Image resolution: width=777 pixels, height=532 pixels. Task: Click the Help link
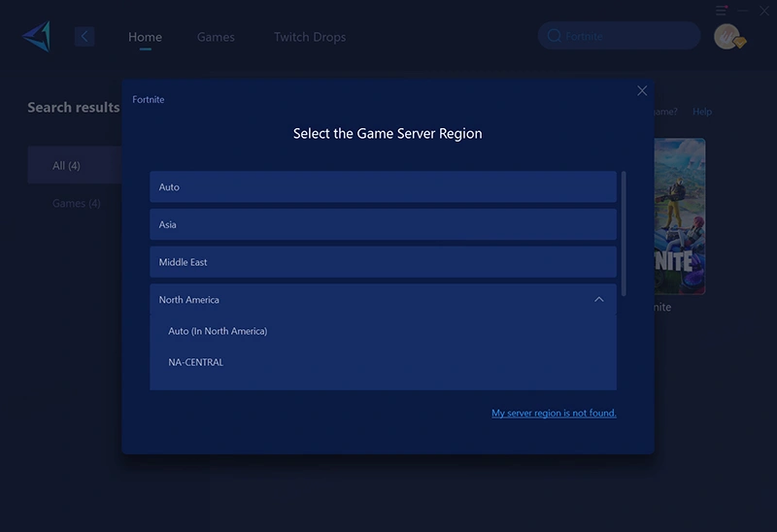click(701, 112)
